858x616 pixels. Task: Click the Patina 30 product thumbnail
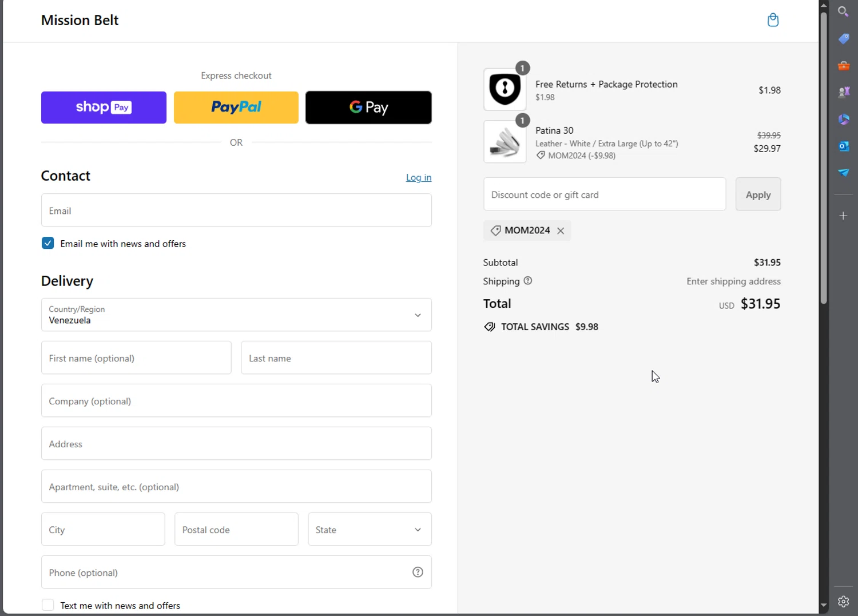pos(505,142)
